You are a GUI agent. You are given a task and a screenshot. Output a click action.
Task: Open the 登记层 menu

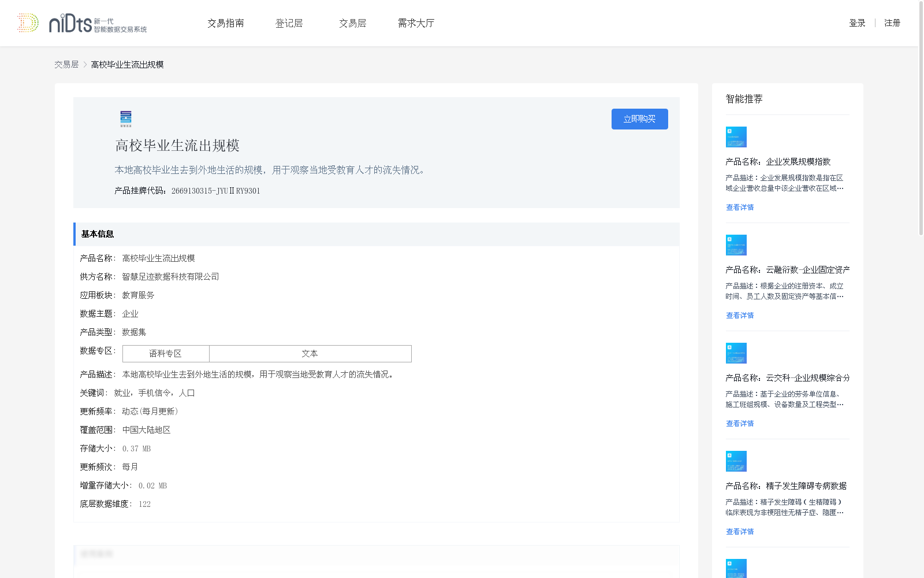click(289, 23)
